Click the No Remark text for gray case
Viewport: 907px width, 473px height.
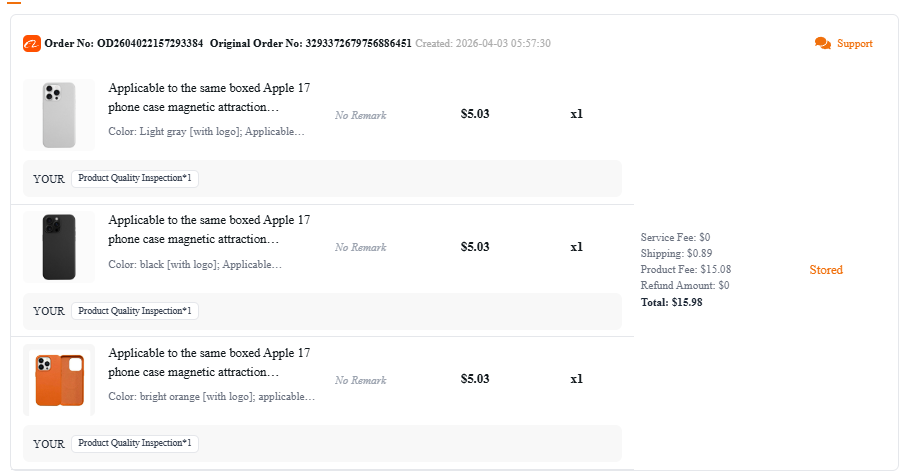(360, 115)
